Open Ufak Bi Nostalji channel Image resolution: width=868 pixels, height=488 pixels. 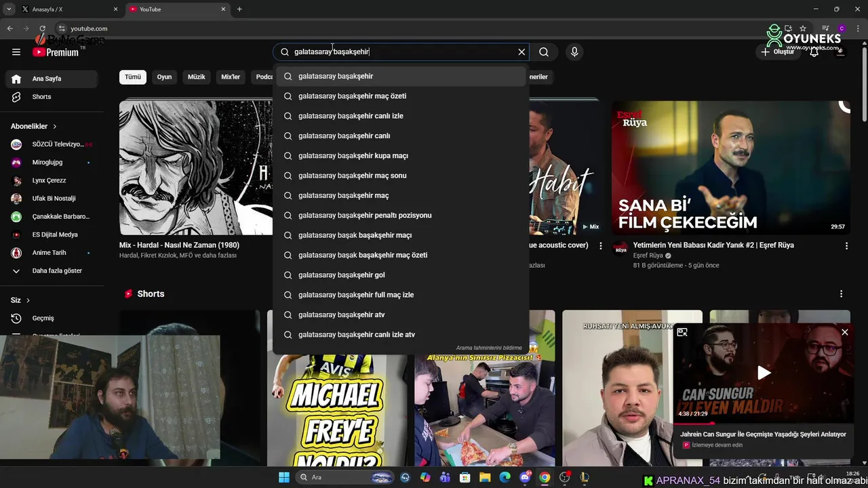click(52, 199)
